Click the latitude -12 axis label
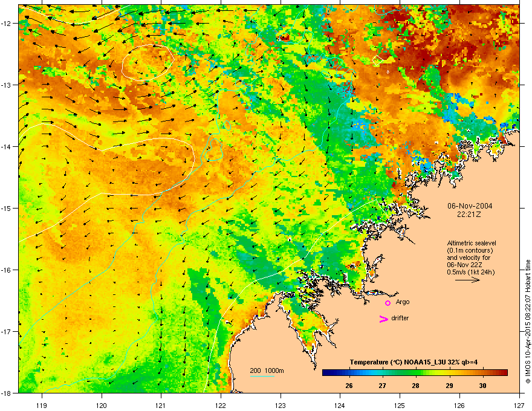 click(x=7, y=24)
